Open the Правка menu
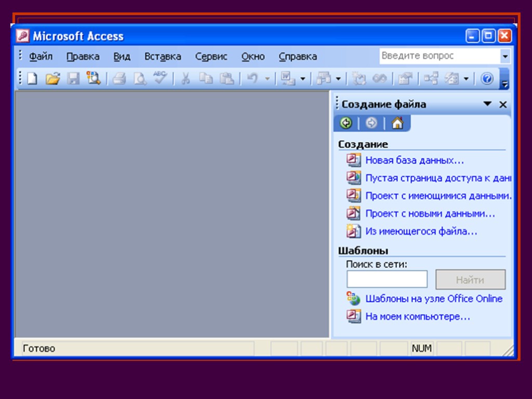 [x=83, y=56]
